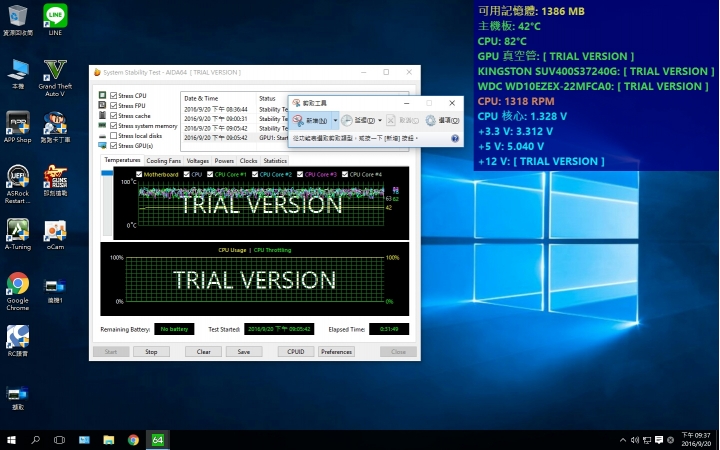Viewport: 720px width, 450px height.
Task: Switch to the Temperatures tab
Action: pyautogui.click(x=122, y=160)
